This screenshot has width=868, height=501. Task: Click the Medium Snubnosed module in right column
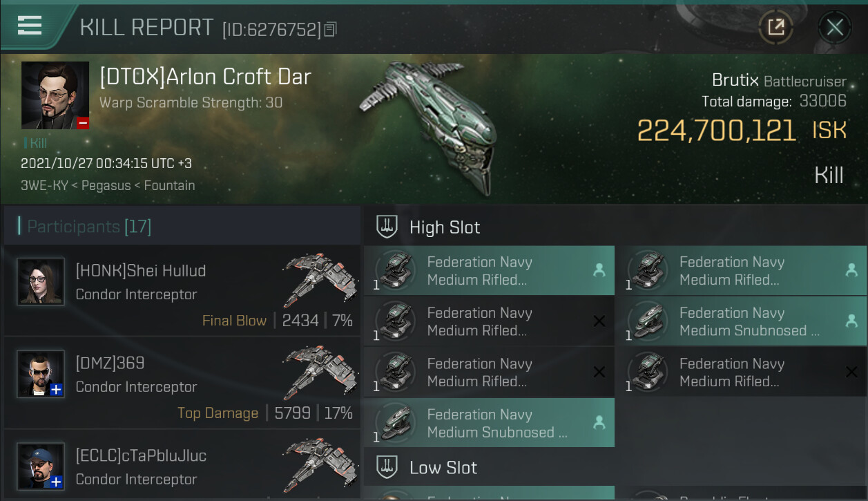[740, 322]
